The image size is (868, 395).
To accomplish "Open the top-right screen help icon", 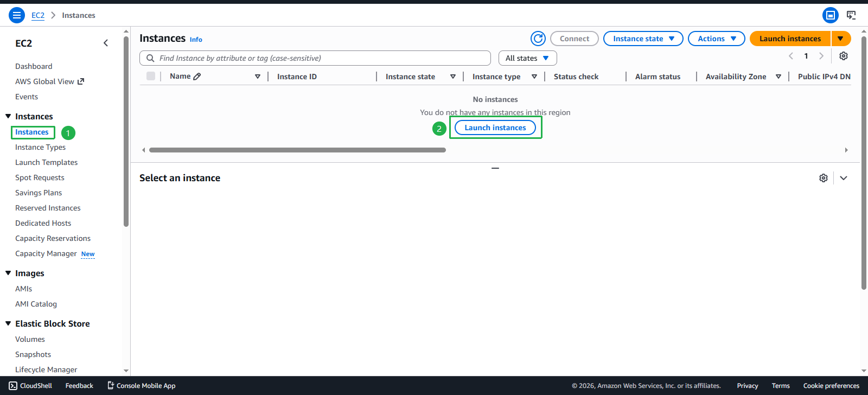I will [851, 15].
